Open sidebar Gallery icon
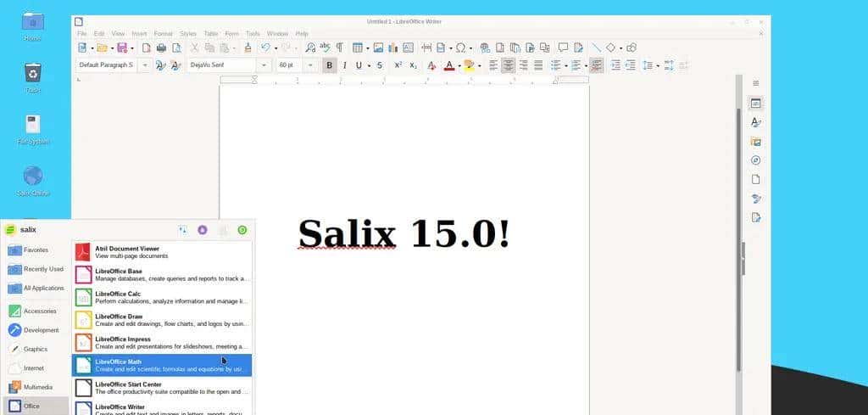Image resolution: width=868 pixels, height=415 pixels. coord(755,142)
